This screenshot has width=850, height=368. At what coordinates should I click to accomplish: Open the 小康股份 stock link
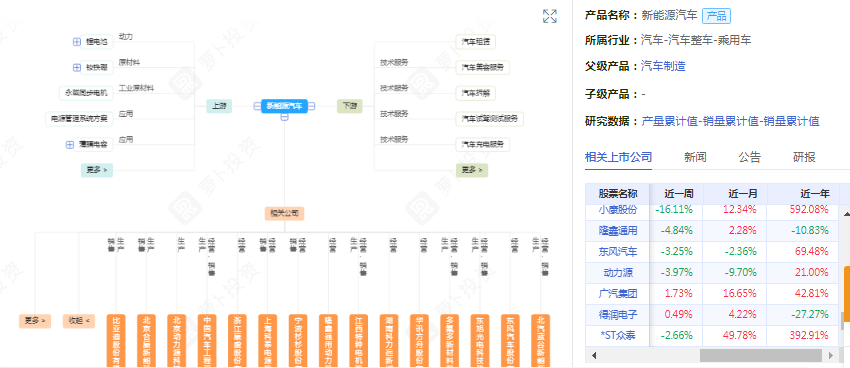(x=618, y=210)
